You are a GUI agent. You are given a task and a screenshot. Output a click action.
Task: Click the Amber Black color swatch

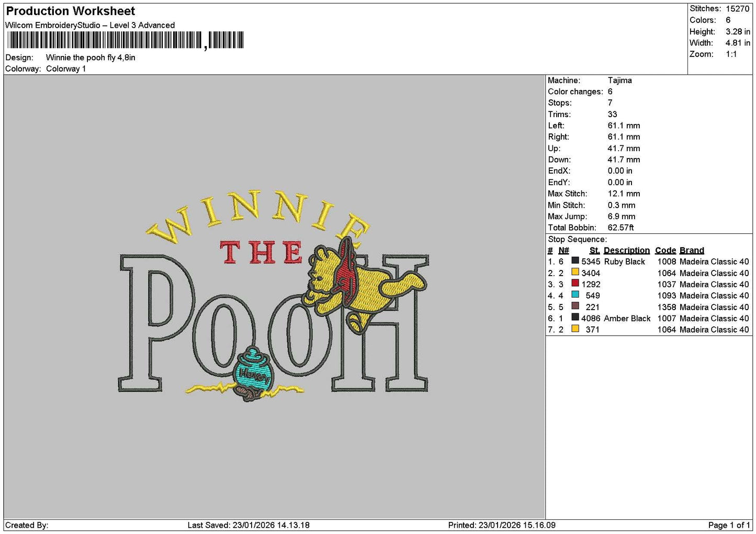(575, 317)
